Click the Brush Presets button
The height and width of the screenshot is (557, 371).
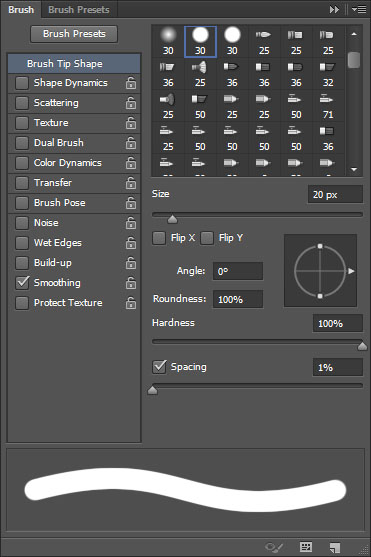[74, 34]
